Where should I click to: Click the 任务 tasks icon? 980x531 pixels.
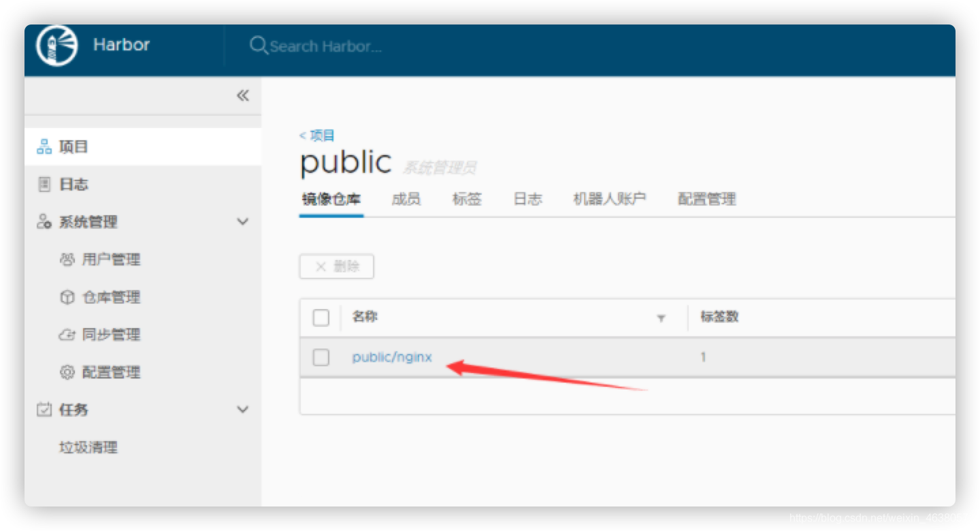pyautogui.click(x=44, y=409)
